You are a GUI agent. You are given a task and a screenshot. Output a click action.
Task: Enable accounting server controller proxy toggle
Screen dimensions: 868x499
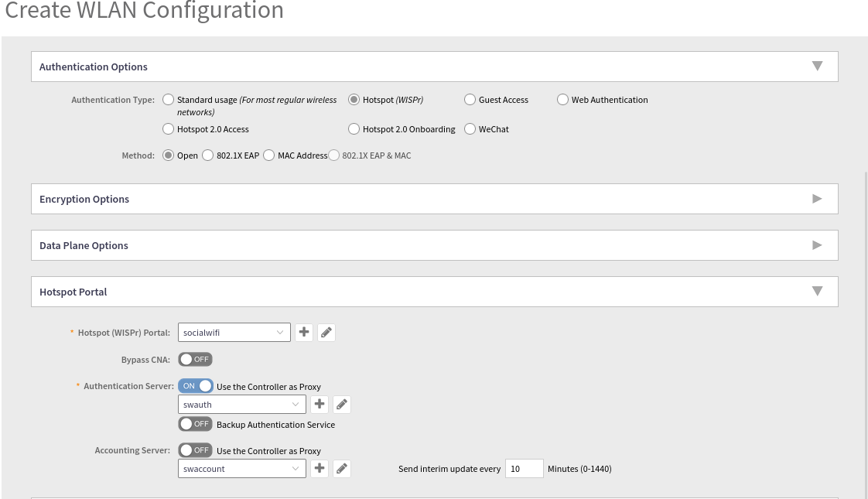(195, 450)
